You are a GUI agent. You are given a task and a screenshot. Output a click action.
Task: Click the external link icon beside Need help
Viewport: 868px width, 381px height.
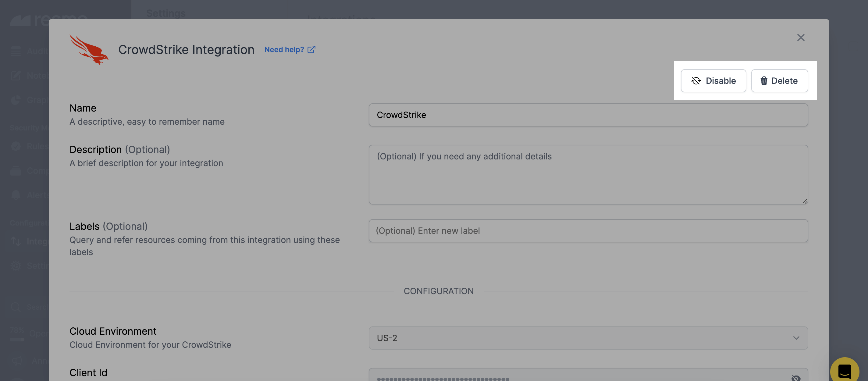(311, 49)
